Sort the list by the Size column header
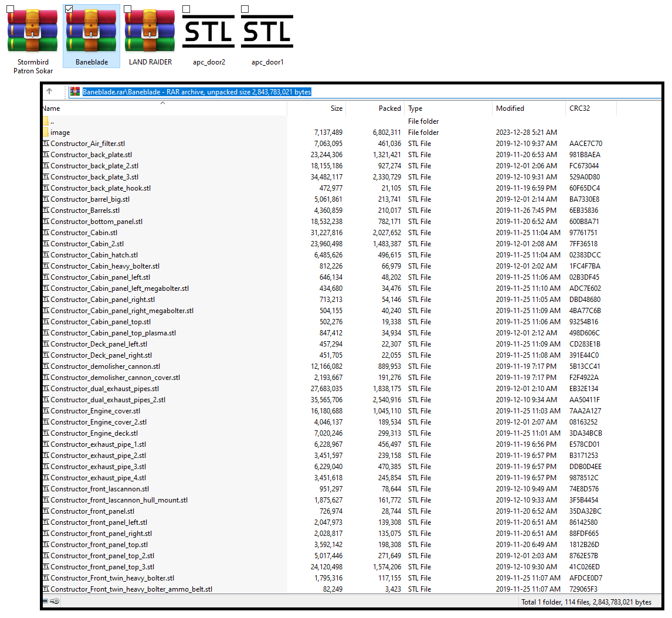Screen dimensions: 672x618 click(316, 108)
